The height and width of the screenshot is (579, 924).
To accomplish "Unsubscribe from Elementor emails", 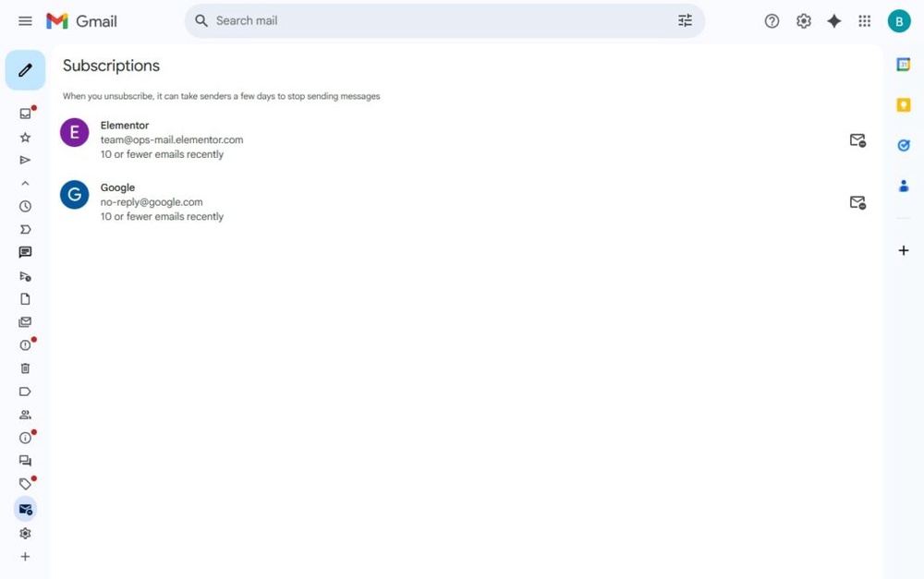I will tap(857, 140).
